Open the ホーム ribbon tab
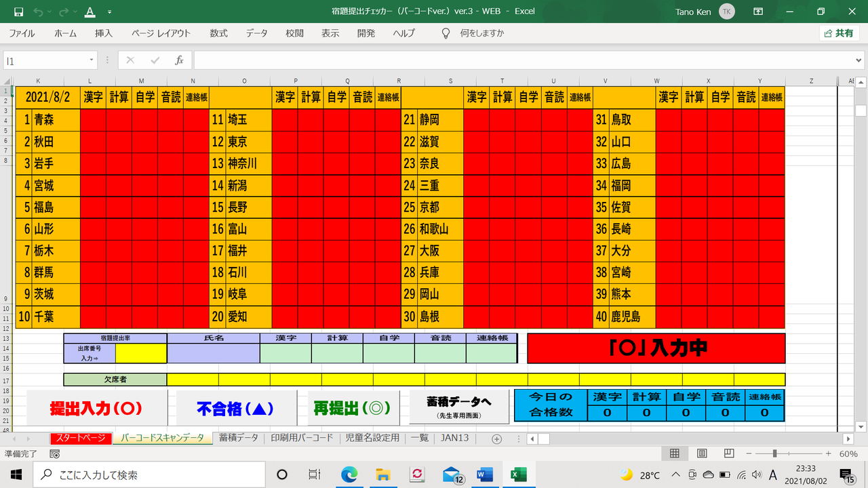This screenshot has width=868, height=488. pyautogui.click(x=66, y=33)
